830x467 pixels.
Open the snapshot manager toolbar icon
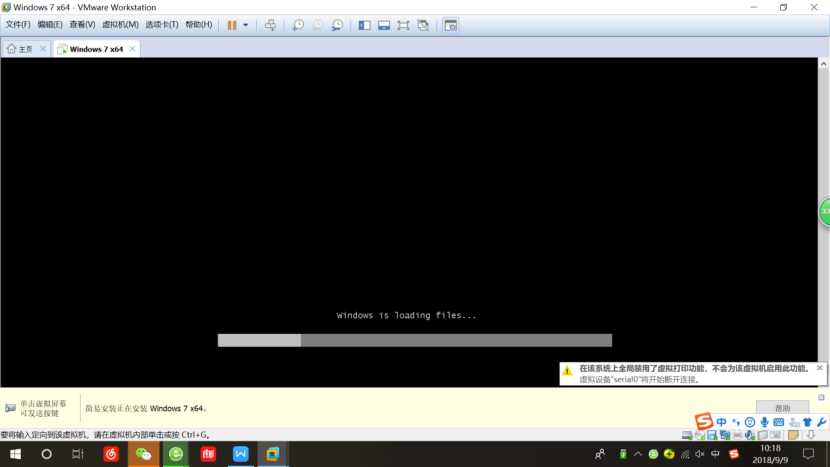(337, 25)
